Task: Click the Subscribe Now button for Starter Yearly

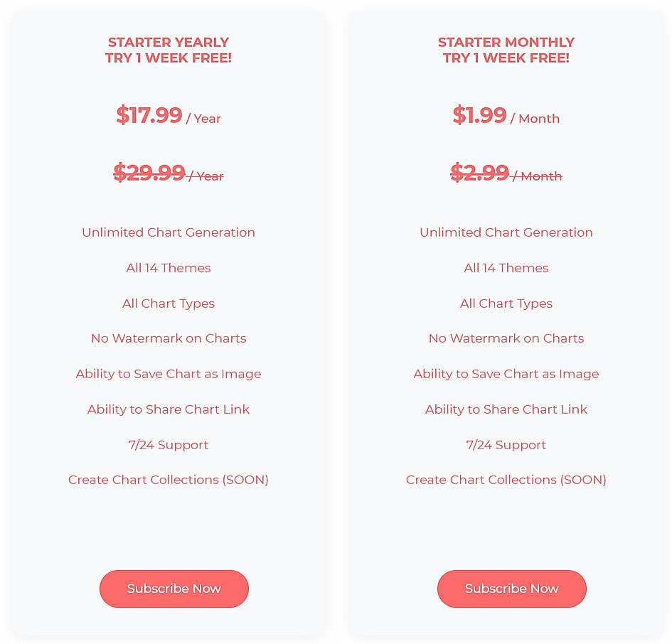Action: [174, 589]
